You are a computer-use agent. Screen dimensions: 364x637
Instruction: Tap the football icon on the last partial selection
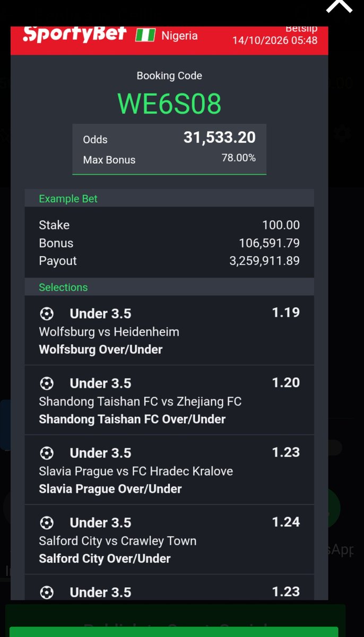click(47, 592)
